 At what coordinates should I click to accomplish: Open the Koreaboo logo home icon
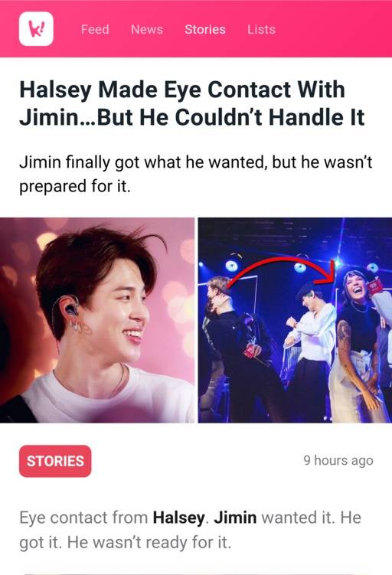click(x=36, y=29)
